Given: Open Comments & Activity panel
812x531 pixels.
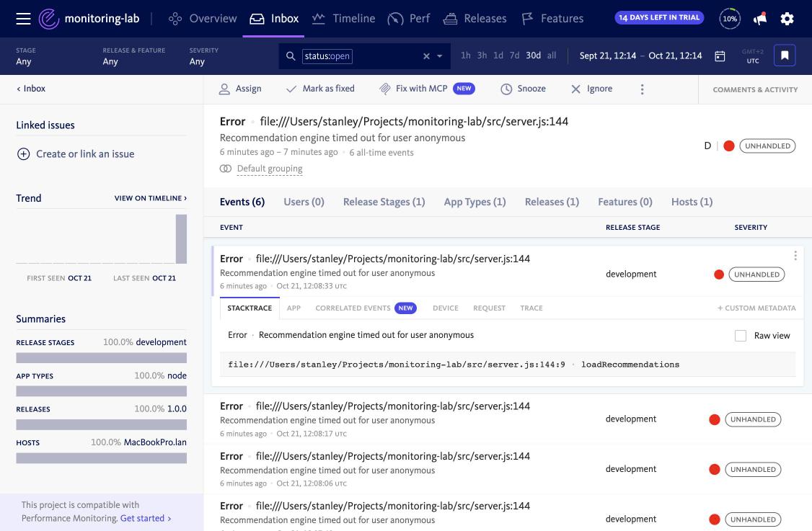Looking at the screenshot, I should click(755, 89).
